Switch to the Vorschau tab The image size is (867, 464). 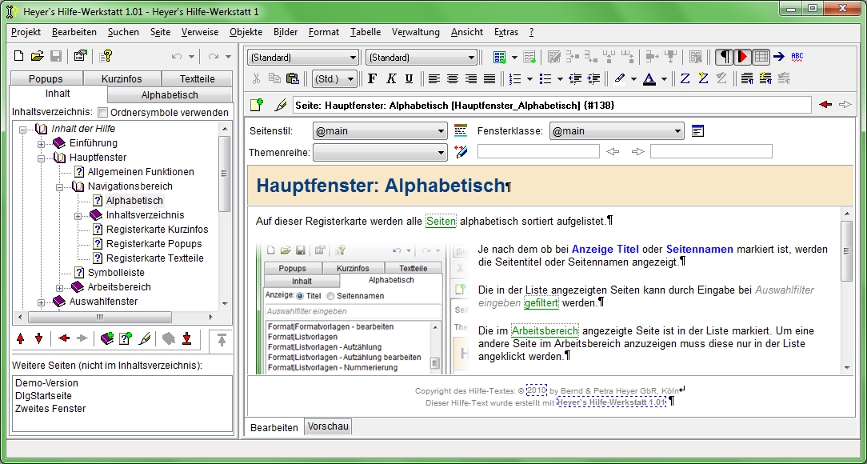tap(328, 426)
